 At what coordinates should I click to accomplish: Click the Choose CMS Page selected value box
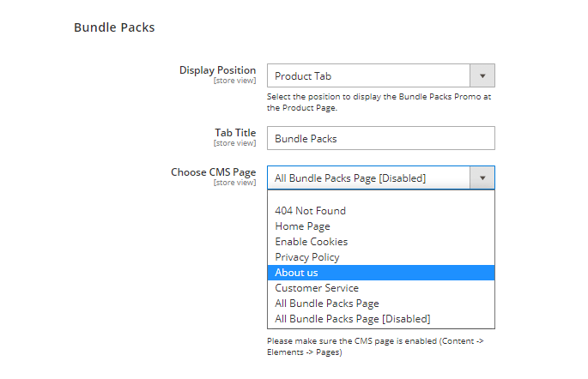point(368,178)
